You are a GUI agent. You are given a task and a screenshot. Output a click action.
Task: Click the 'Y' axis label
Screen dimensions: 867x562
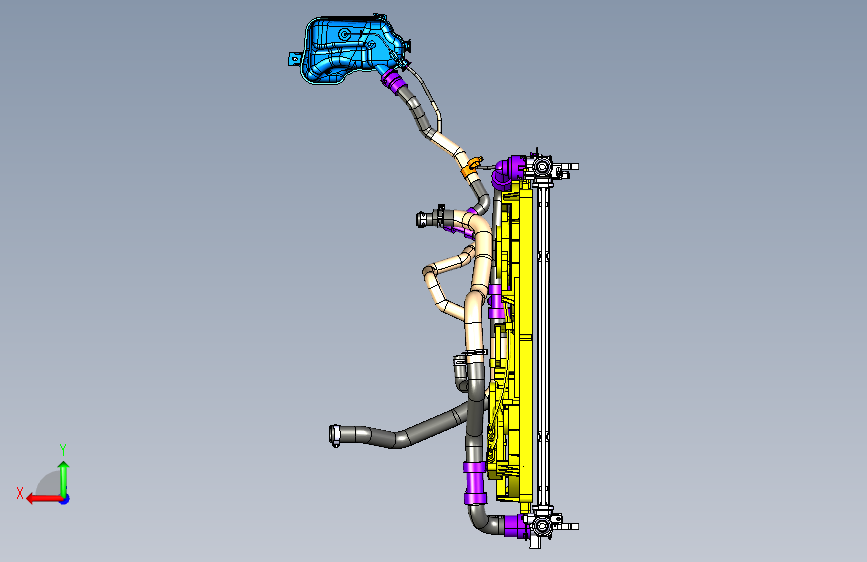click(63, 449)
